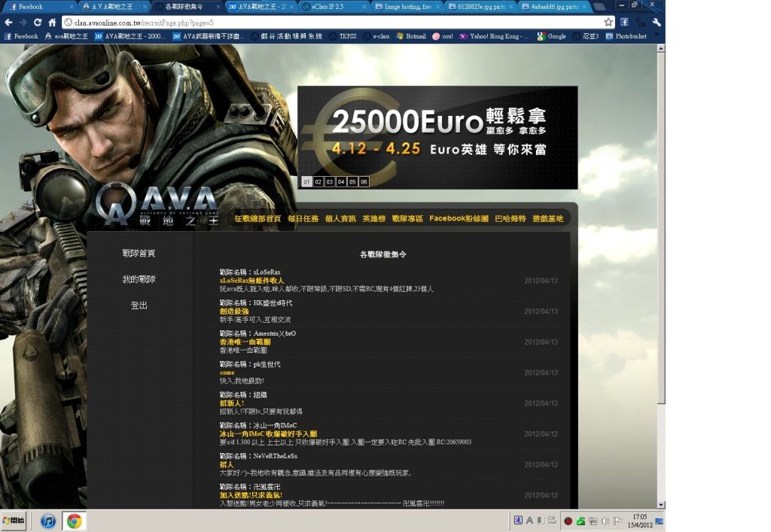Open the 每日任務 menu item
The image size is (771, 532).
click(x=303, y=219)
